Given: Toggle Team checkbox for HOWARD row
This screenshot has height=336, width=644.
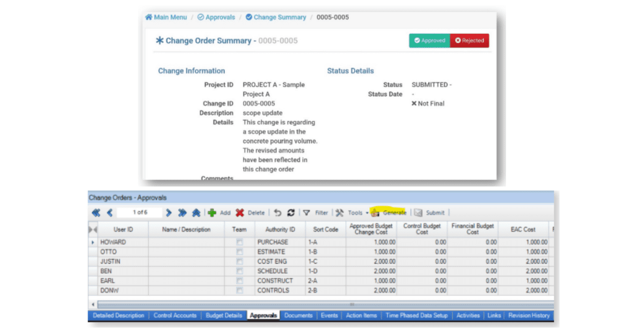Looking at the screenshot, I should [x=240, y=242].
